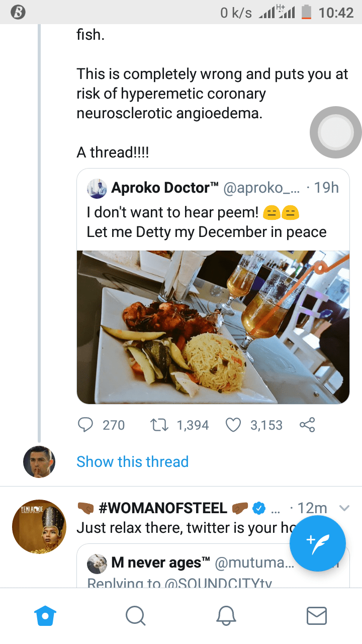
Task: Share the tweet via share icon
Action: (307, 425)
